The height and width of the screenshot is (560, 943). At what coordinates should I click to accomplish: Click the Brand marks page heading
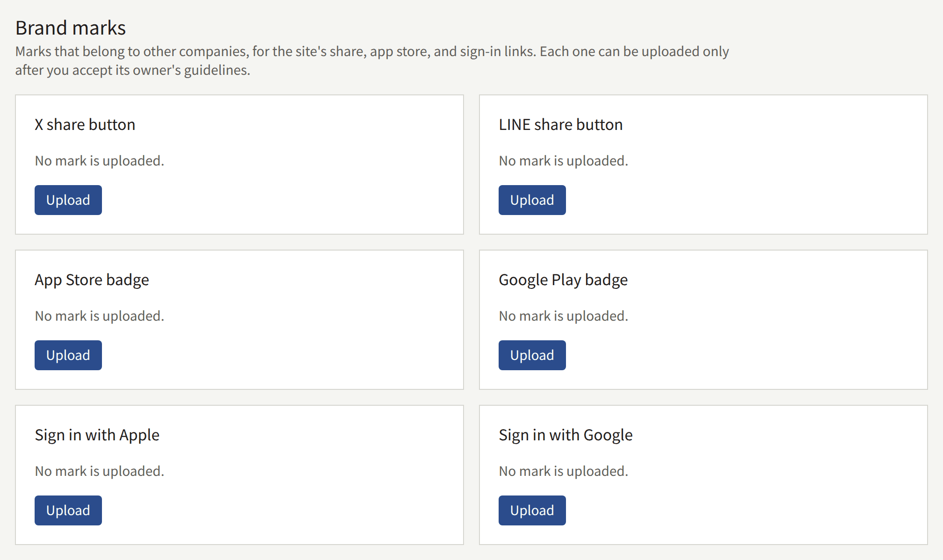pos(71,28)
